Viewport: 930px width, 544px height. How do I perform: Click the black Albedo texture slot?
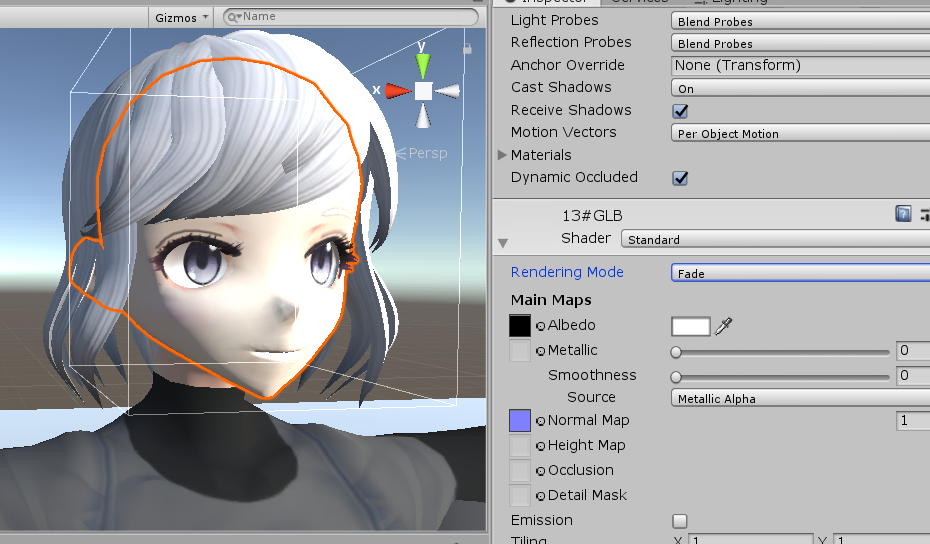(x=520, y=326)
